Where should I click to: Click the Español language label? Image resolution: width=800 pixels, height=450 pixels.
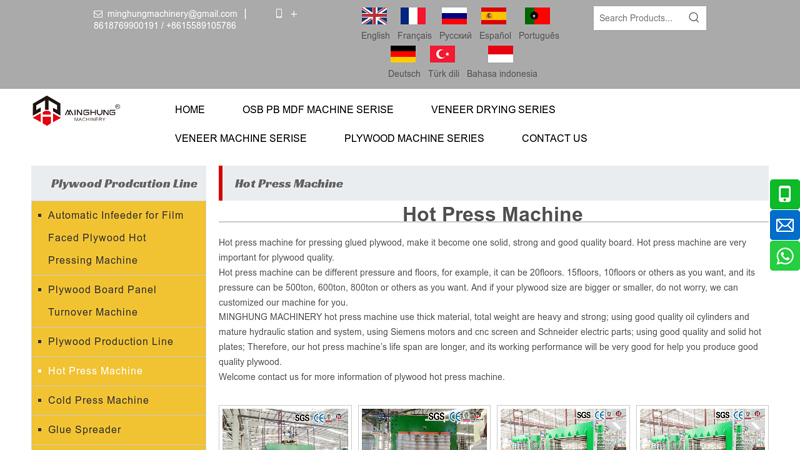[495, 36]
